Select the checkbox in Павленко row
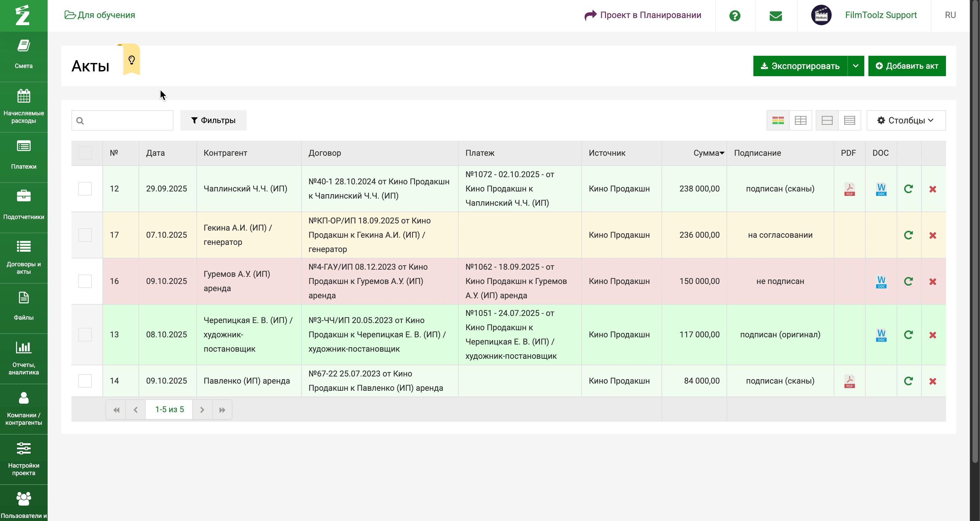 (85, 381)
